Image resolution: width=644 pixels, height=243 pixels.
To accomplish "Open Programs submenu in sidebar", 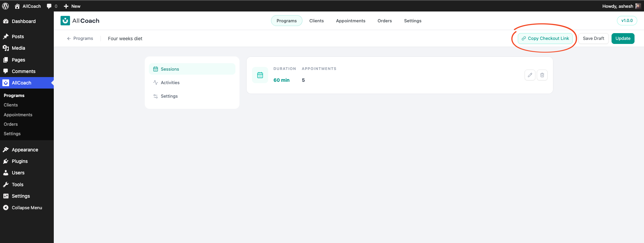I will 14,96.
